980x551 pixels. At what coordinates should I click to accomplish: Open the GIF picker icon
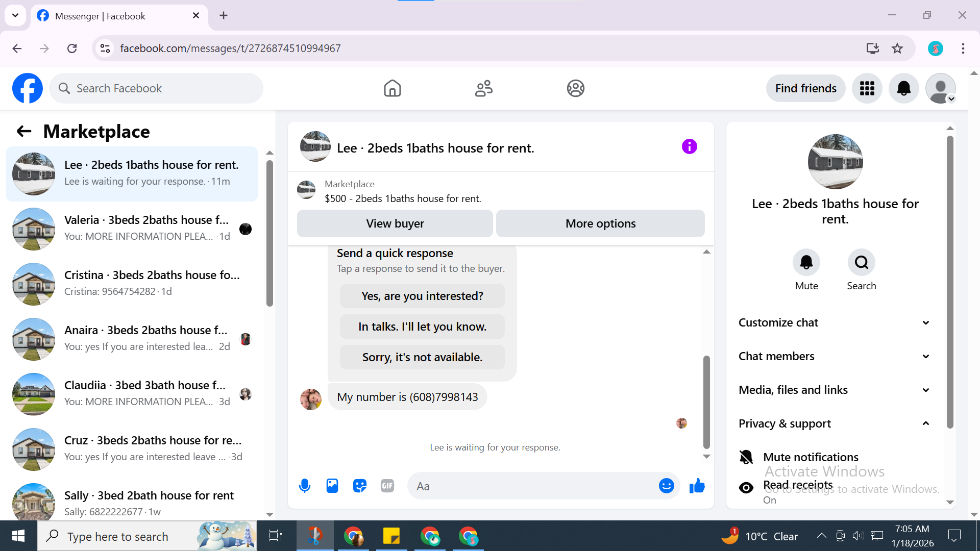[x=387, y=486]
